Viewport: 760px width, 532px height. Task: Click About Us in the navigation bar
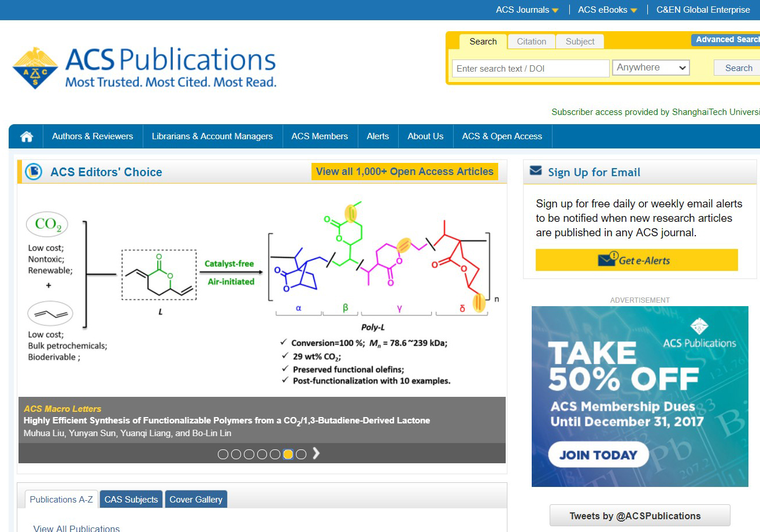click(425, 136)
